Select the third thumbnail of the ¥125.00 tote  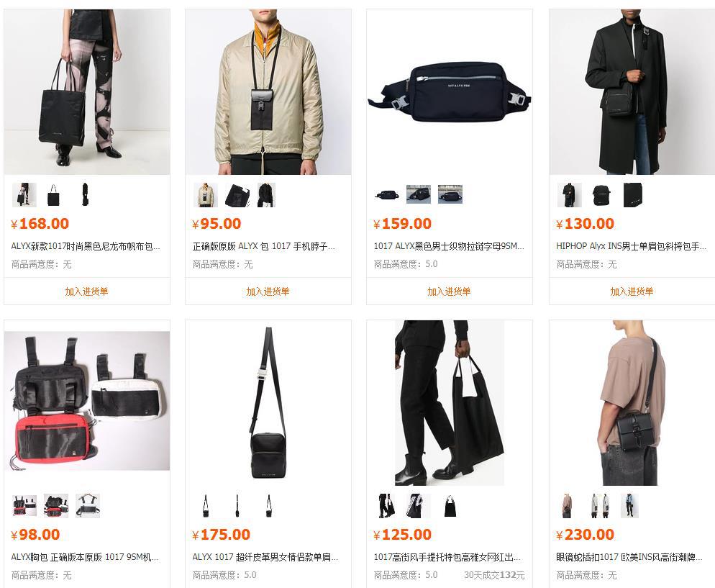[x=450, y=506]
